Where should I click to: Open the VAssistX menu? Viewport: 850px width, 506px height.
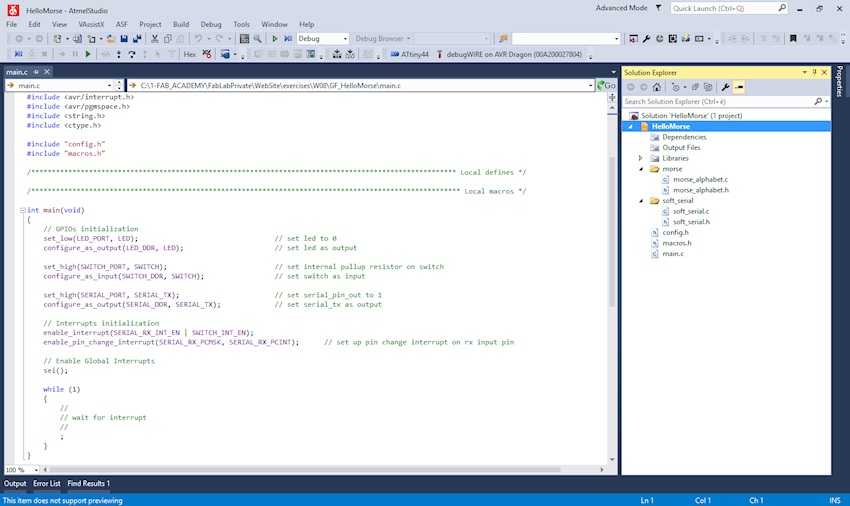coord(91,24)
